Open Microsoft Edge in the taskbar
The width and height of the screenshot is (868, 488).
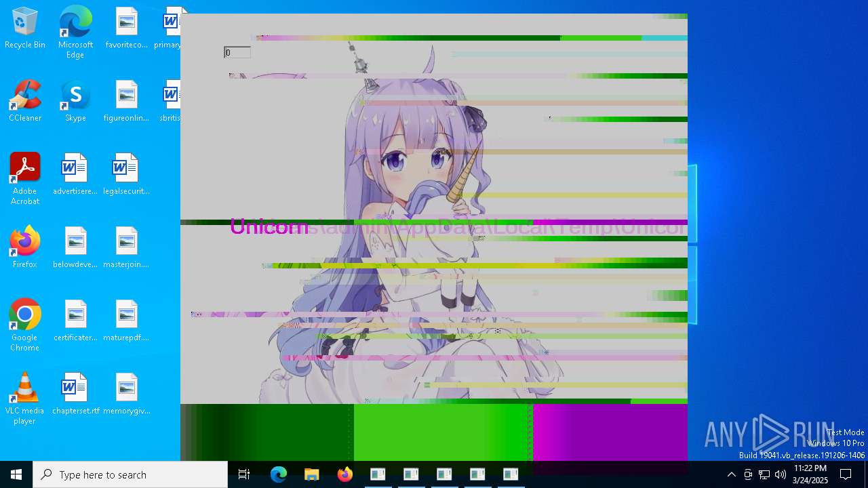pyautogui.click(x=279, y=474)
